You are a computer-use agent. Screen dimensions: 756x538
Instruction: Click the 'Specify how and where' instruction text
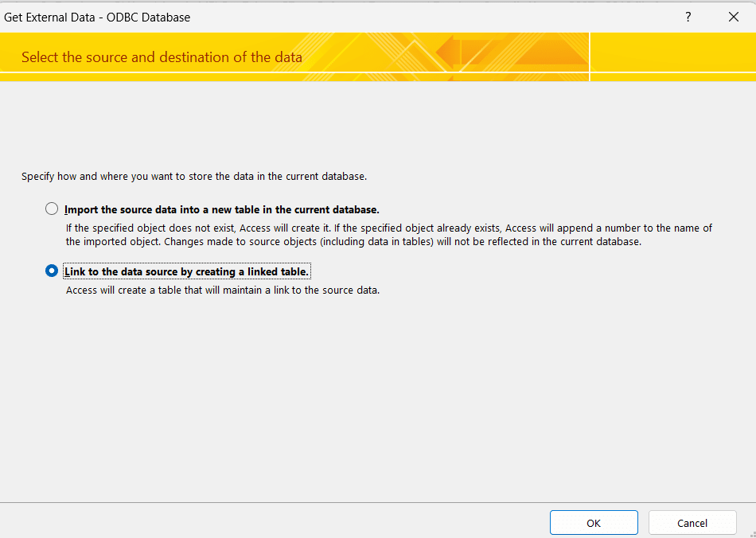click(x=193, y=177)
